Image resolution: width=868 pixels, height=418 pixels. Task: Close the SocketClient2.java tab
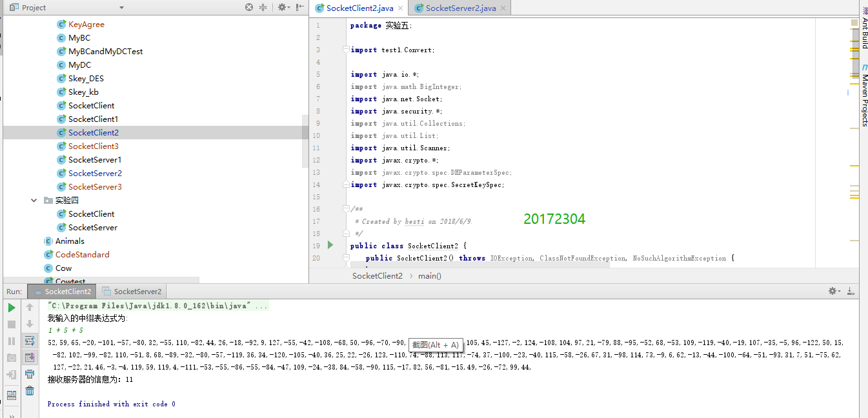pyautogui.click(x=400, y=8)
